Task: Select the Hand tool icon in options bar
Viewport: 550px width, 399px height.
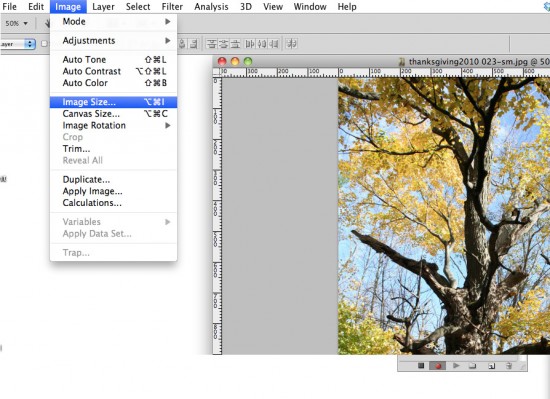Action: point(47,24)
